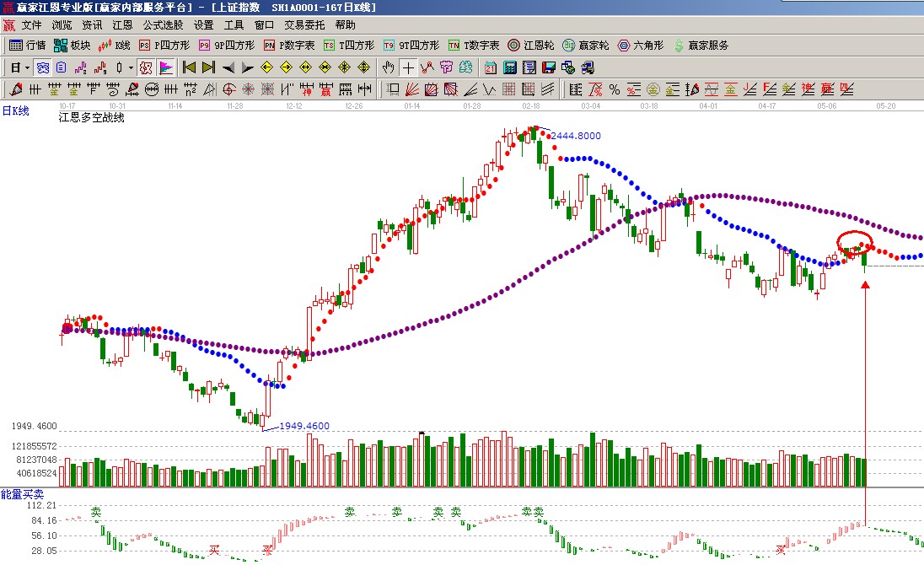Select the hand pan tool

click(x=389, y=67)
